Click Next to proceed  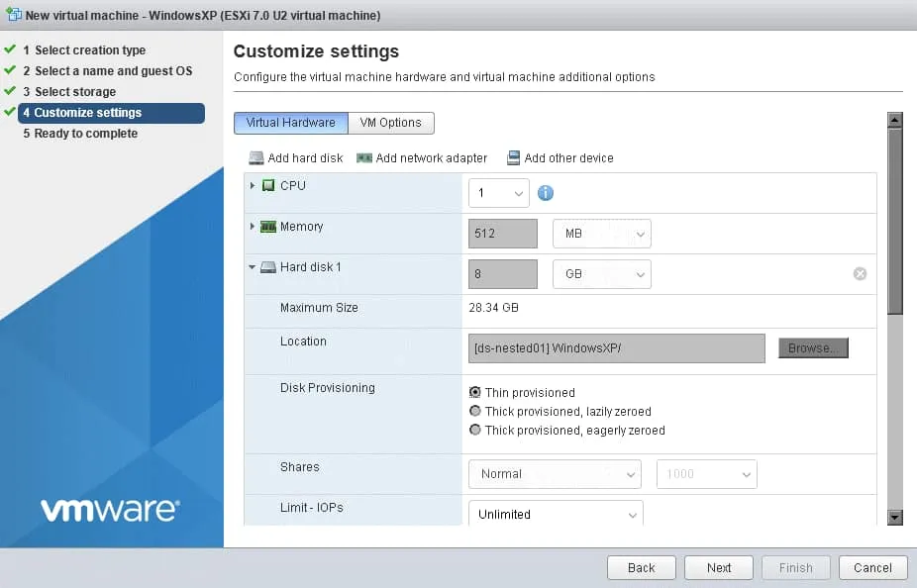pos(719,567)
